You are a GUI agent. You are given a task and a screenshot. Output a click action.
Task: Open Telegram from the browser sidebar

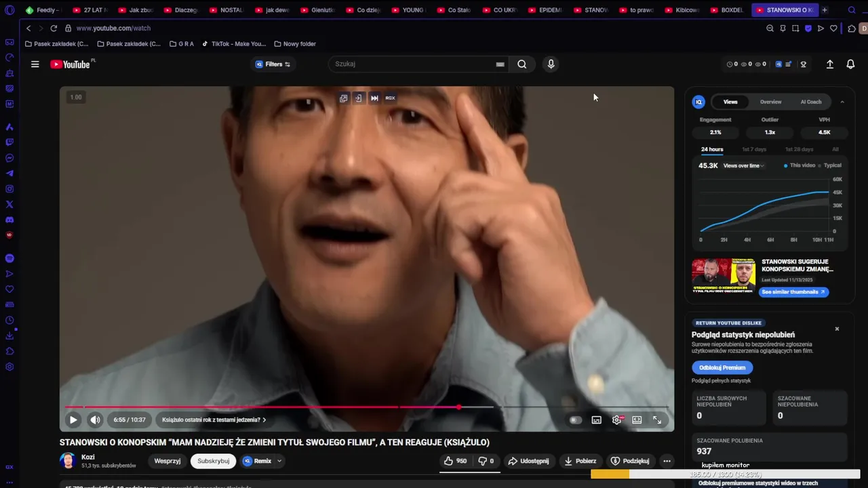coord(9,174)
